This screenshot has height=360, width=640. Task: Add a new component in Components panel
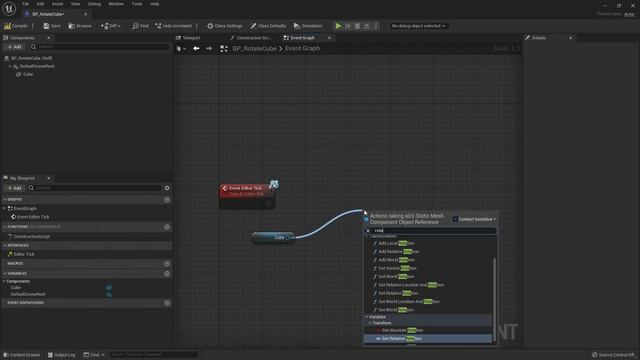click(14, 47)
